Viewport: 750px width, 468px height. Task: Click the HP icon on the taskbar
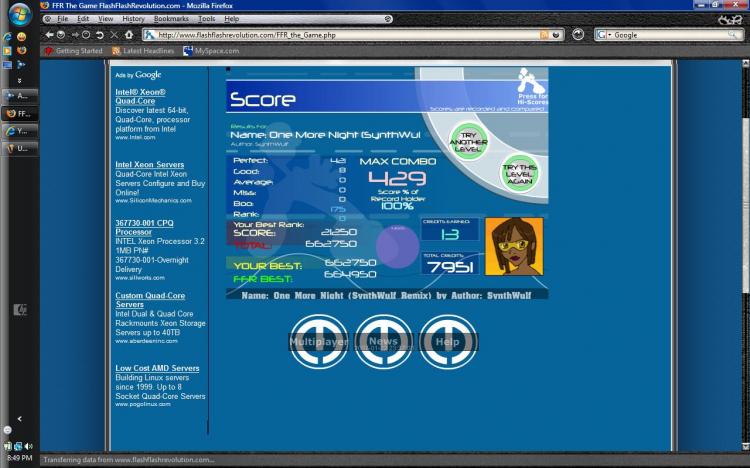[20, 310]
